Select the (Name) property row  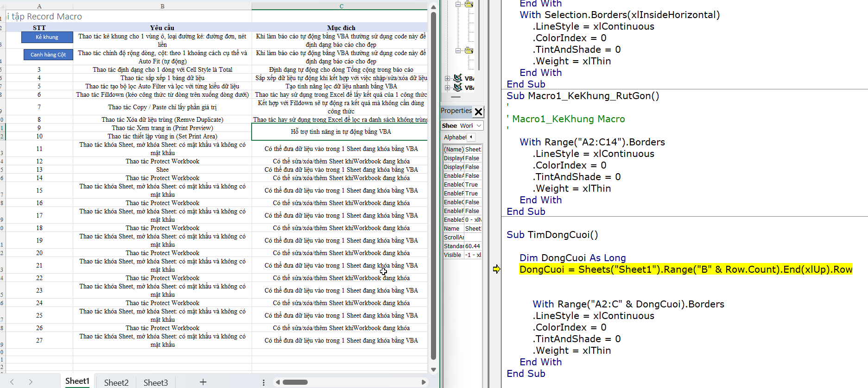coord(463,149)
